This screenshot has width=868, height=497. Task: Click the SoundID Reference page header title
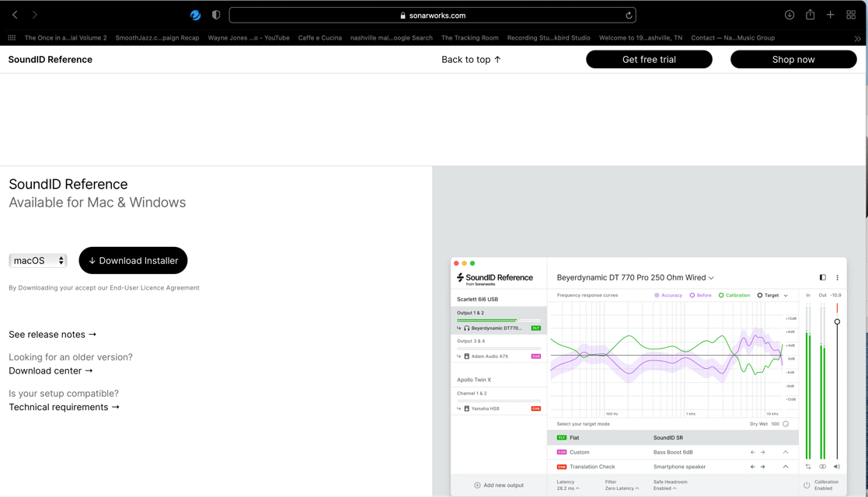coord(51,59)
